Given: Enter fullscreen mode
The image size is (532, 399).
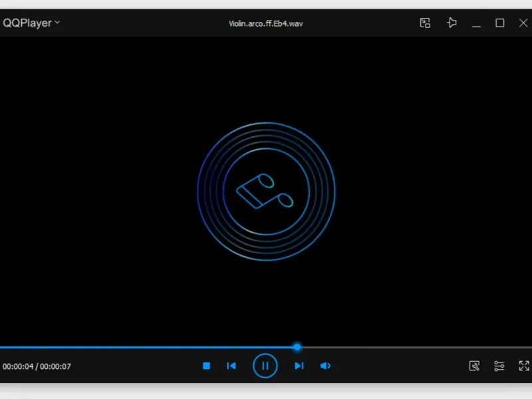Looking at the screenshot, I should pos(524,366).
